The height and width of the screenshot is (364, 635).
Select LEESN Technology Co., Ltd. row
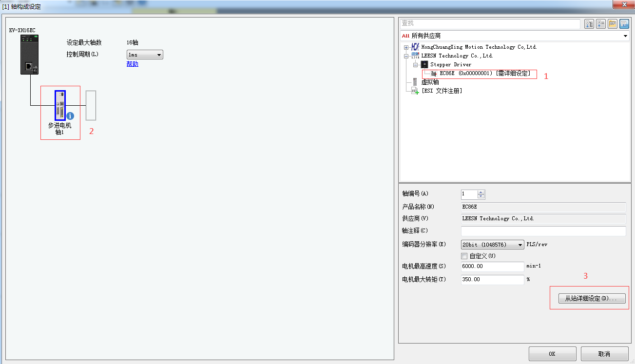(x=457, y=56)
